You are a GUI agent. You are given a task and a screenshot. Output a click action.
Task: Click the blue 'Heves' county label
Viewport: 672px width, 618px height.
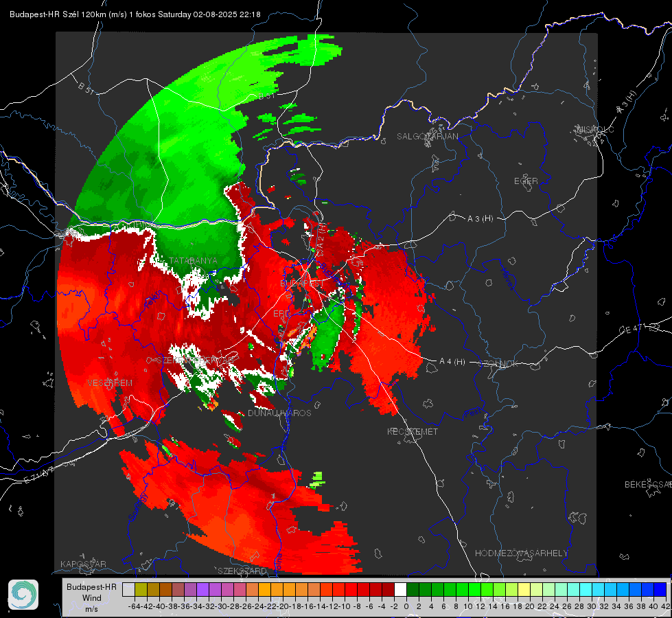[x=507, y=279]
